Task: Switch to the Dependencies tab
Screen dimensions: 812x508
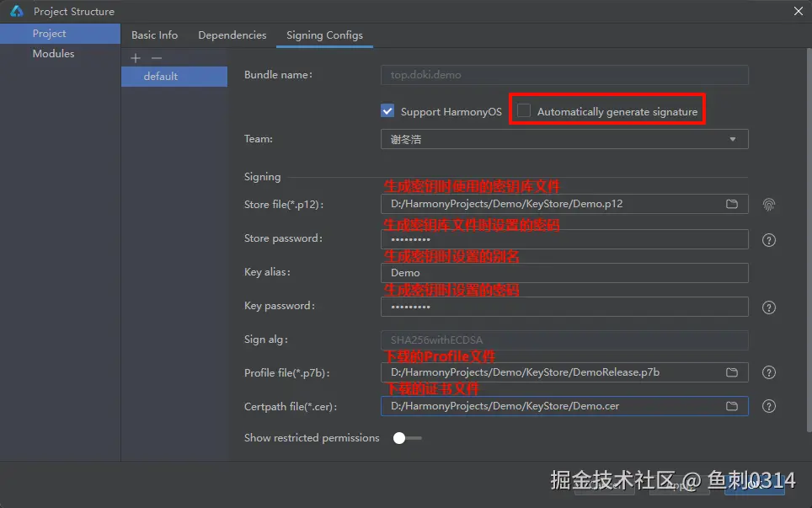Action: (x=232, y=35)
